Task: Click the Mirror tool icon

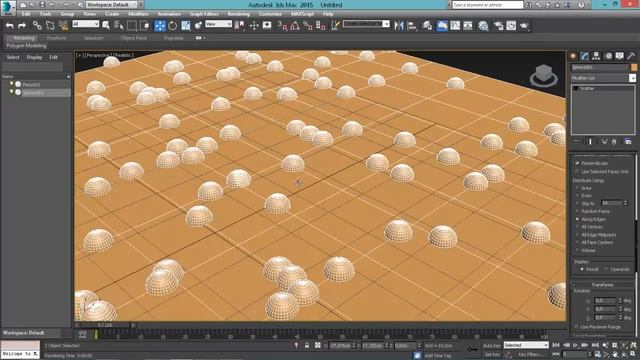Action: pyautogui.click(x=399, y=25)
